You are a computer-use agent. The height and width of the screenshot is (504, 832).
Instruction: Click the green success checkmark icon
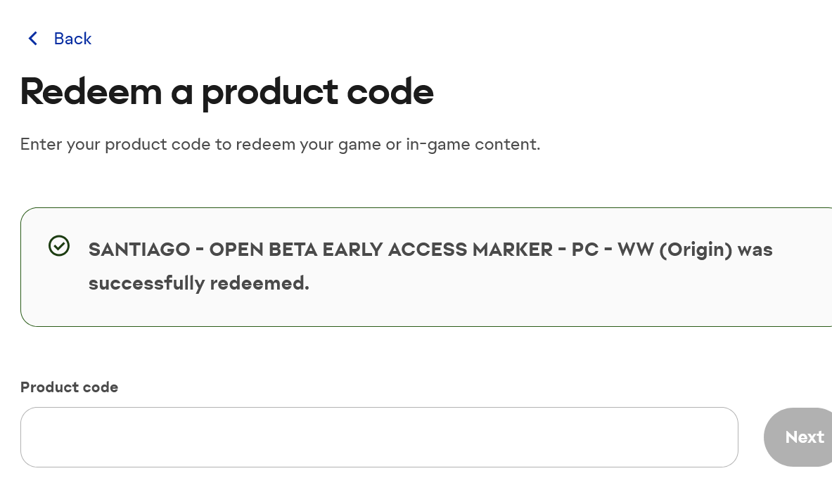point(59,245)
